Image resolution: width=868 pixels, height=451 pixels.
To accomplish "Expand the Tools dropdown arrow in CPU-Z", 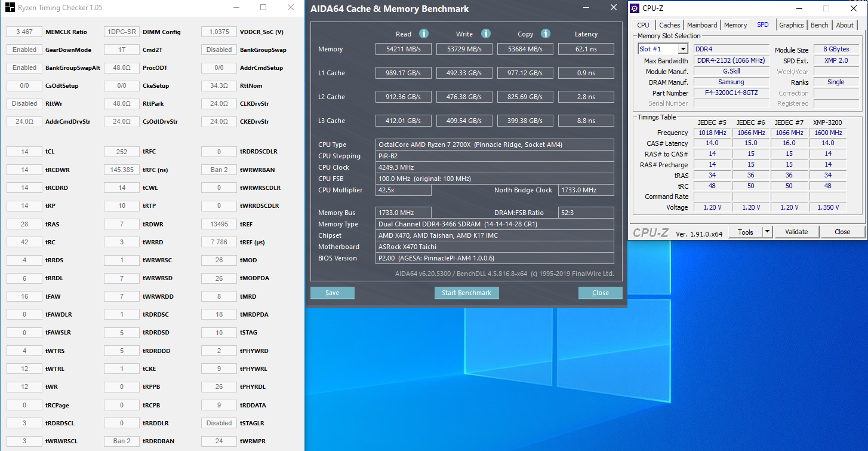I will [767, 232].
